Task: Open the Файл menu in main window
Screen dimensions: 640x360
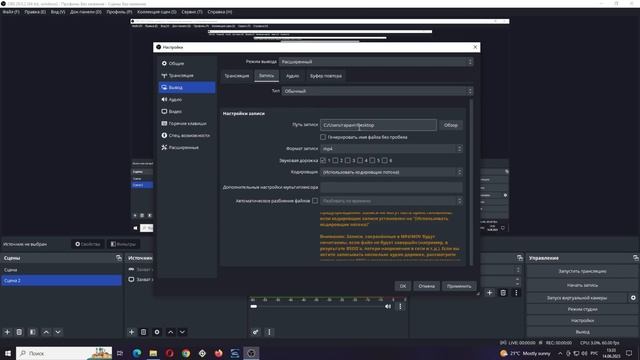Action: click(11, 12)
